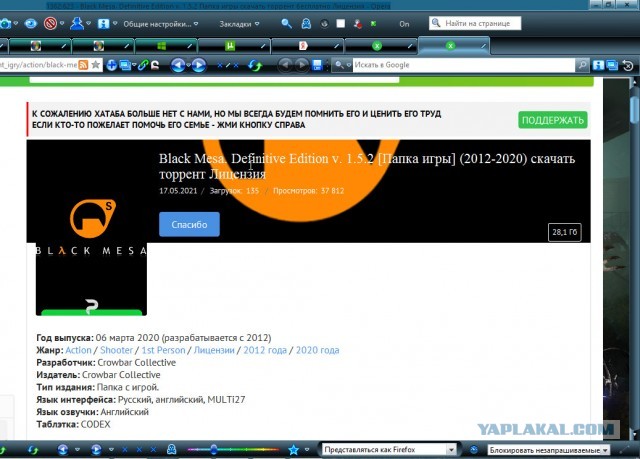Switch to the uTorrent icon tab
Image resolution: width=640 pixels, height=459 pixels.
click(x=234, y=46)
